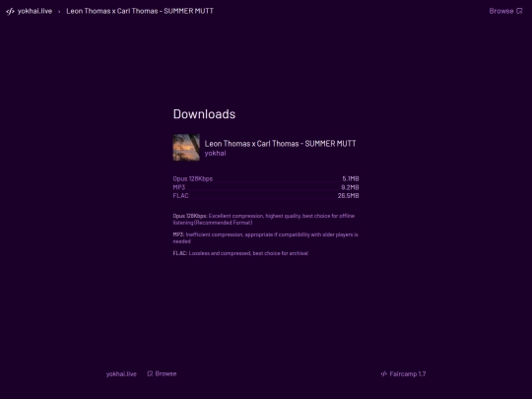
Task: Click the Faircamp icon in footer
Action: tap(384, 374)
